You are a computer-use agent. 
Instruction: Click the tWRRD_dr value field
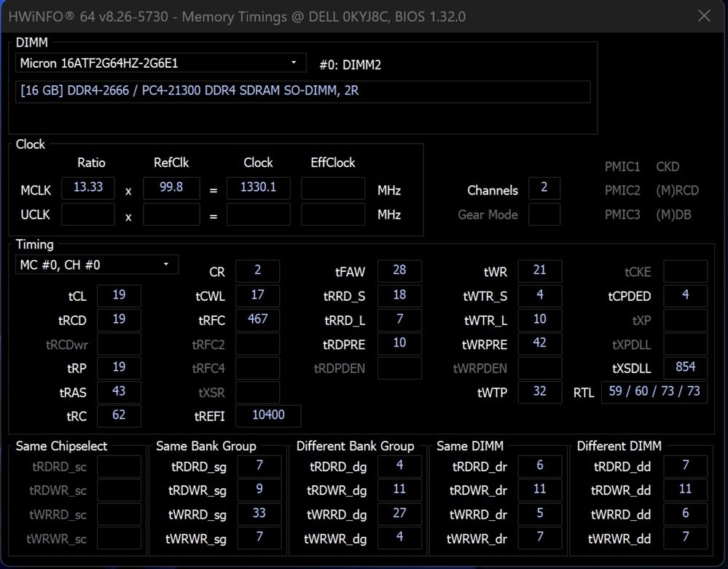[x=539, y=514]
